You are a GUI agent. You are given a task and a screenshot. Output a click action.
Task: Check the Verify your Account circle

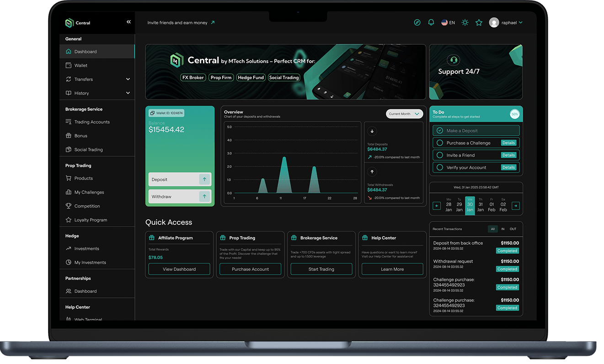tap(440, 168)
